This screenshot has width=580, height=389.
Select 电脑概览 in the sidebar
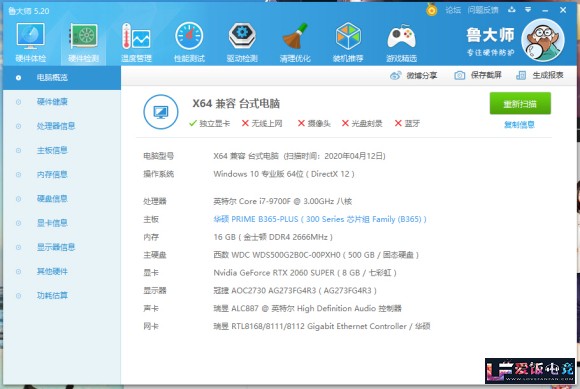pos(62,78)
